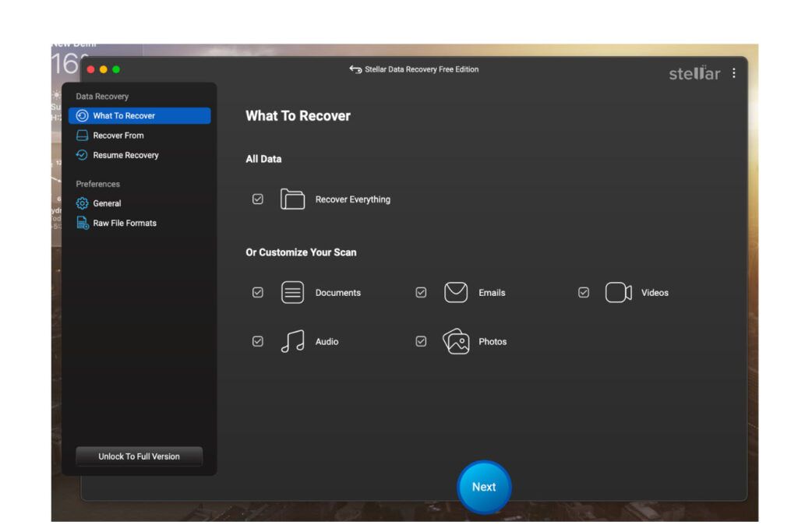The height and width of the screenshot is (532, 798).
Task: Click the Photos gallery icon
Action: tap(456, 342)
